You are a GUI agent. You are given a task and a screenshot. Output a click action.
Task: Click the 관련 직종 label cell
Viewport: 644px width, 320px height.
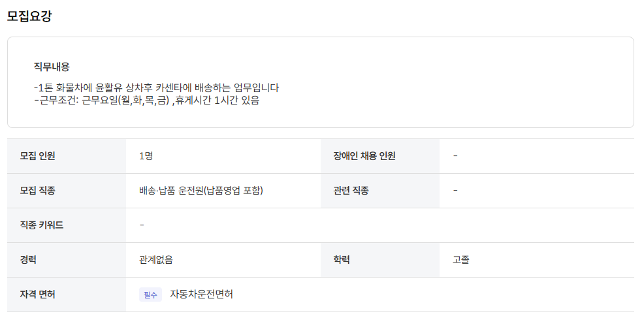tap(380, 191)
